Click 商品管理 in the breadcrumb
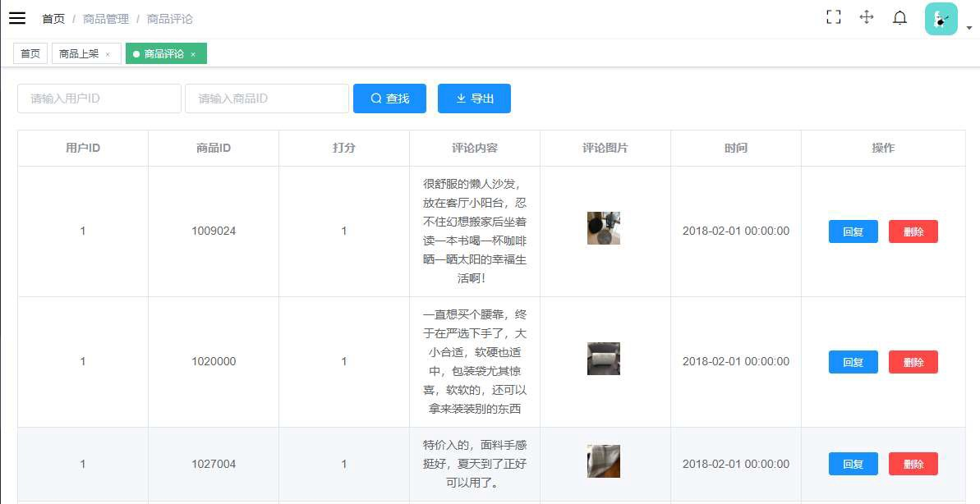 (x=106, y=19)
